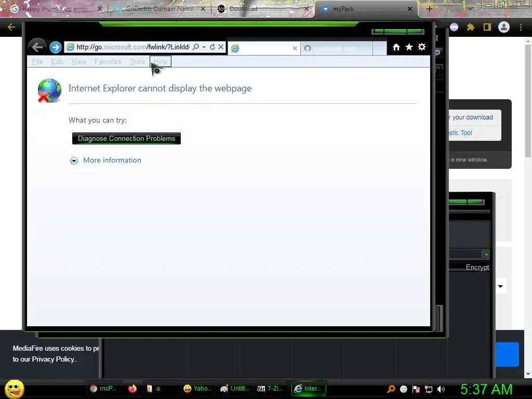
Task: Open the Edit menu
Action: coord(57,61)
